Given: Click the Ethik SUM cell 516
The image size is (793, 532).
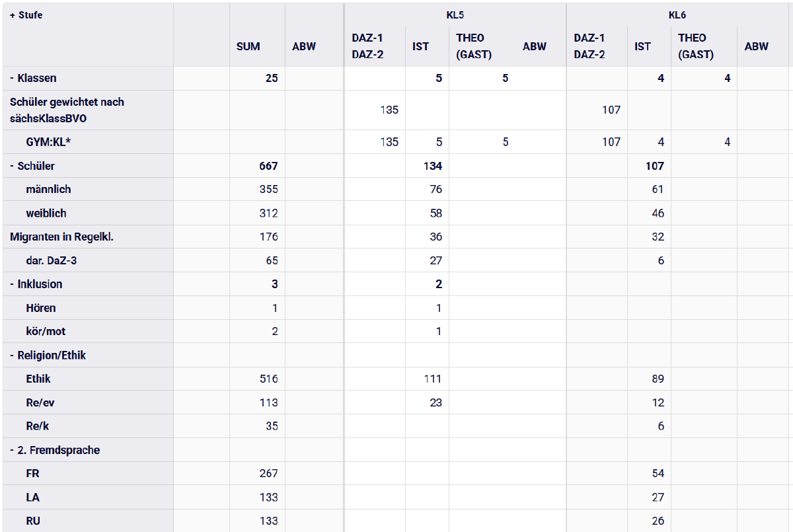Looking at the screenshot, I should point(268,379).
